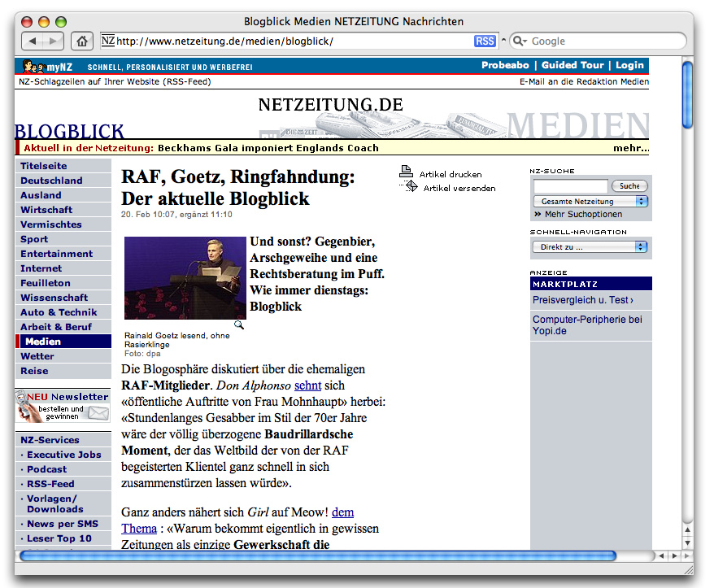Open E-Mail an die Redaktion Medien
The width and height of the screenshot is (714, 588).
tap(584, 81)
